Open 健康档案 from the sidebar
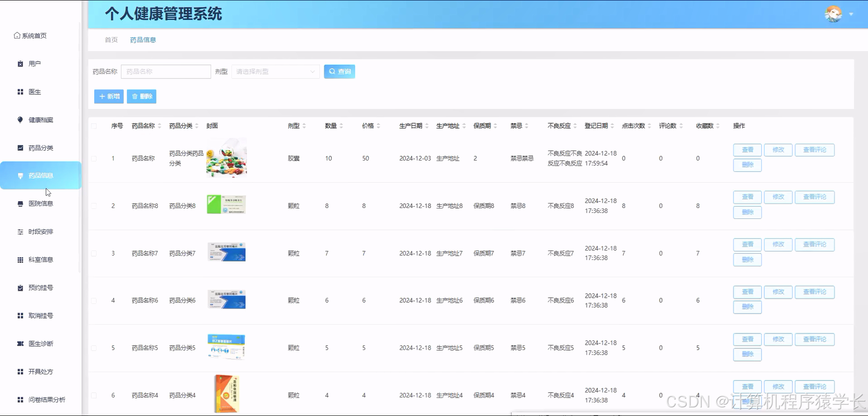868x416 pixels. click(x=20, y=120)
